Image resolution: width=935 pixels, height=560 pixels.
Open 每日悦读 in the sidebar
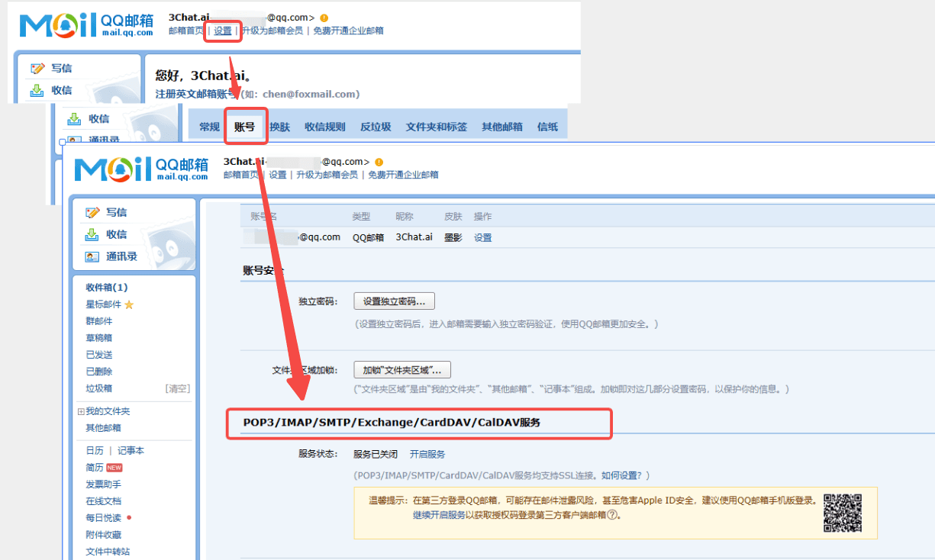[104, 518]
